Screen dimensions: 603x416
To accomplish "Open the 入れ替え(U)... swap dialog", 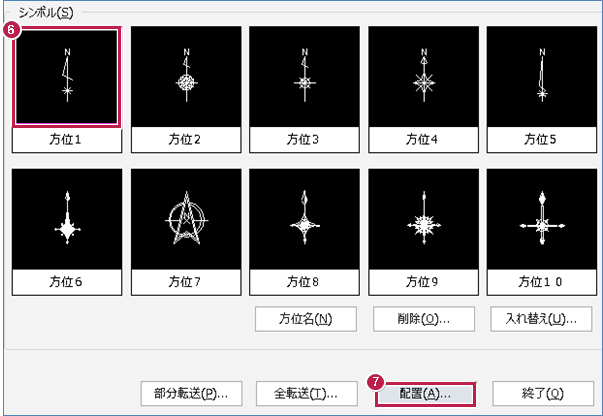I will pyautogui.click(x=541, y=319).
